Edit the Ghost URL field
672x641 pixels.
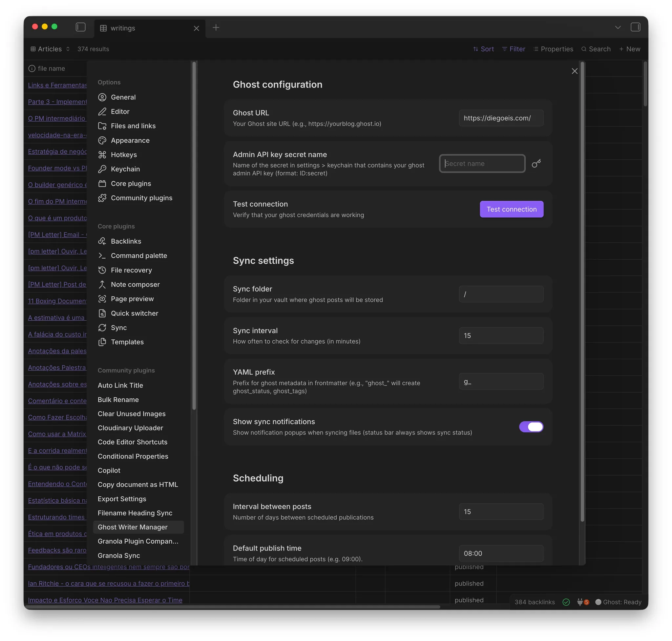501,118
